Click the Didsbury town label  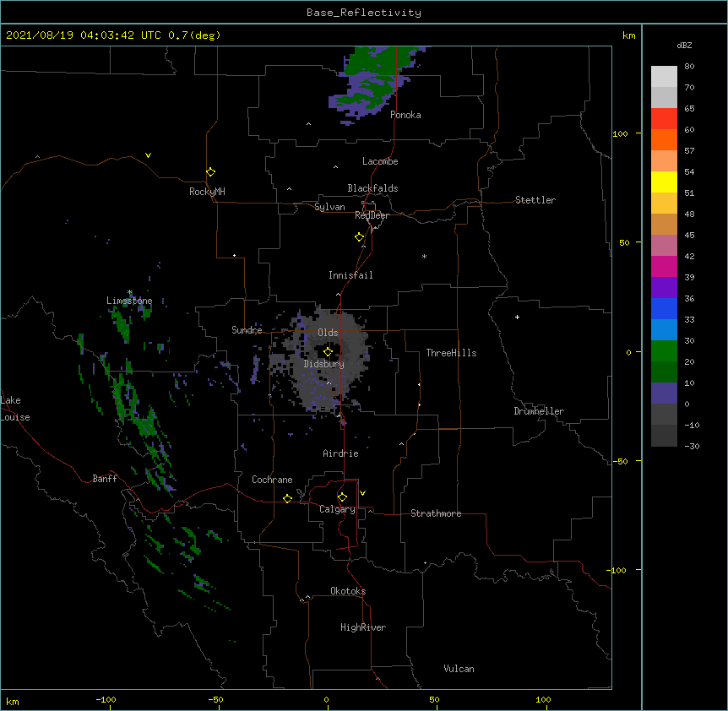[324, 364]
